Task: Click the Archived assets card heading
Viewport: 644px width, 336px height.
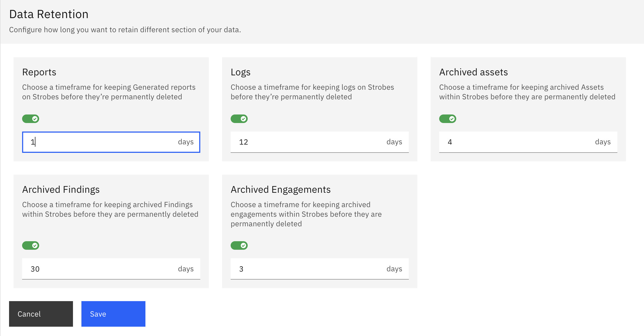Action: 473,72
